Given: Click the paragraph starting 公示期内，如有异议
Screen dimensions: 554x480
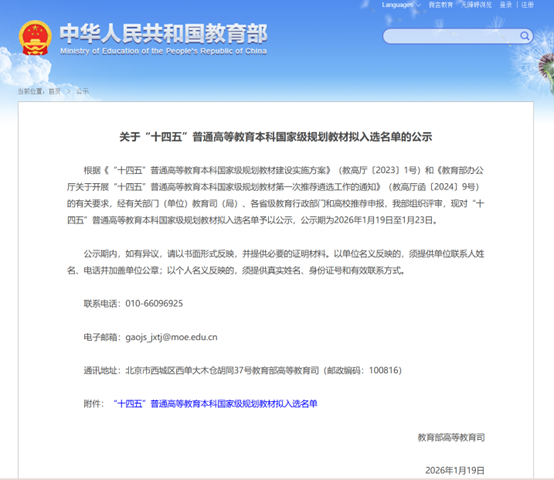Looking at the screenshot, I should pyautogui.click(x=276, y=262).
